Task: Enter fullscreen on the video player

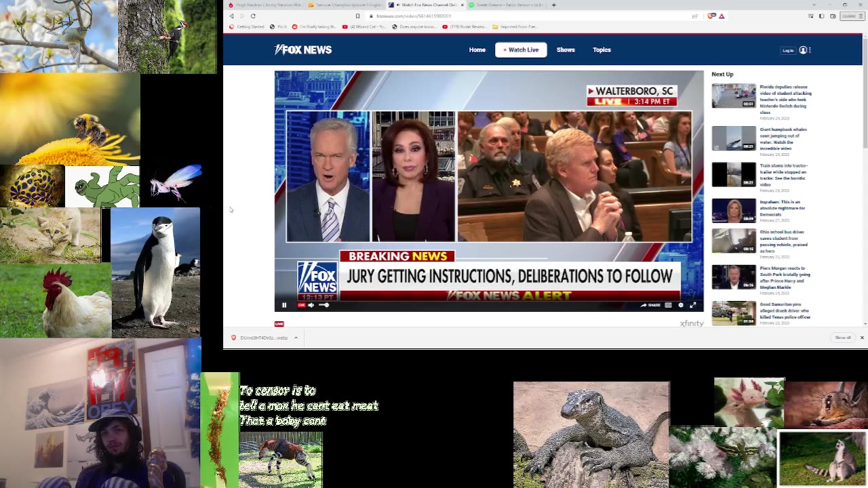Action: point(692,305)
